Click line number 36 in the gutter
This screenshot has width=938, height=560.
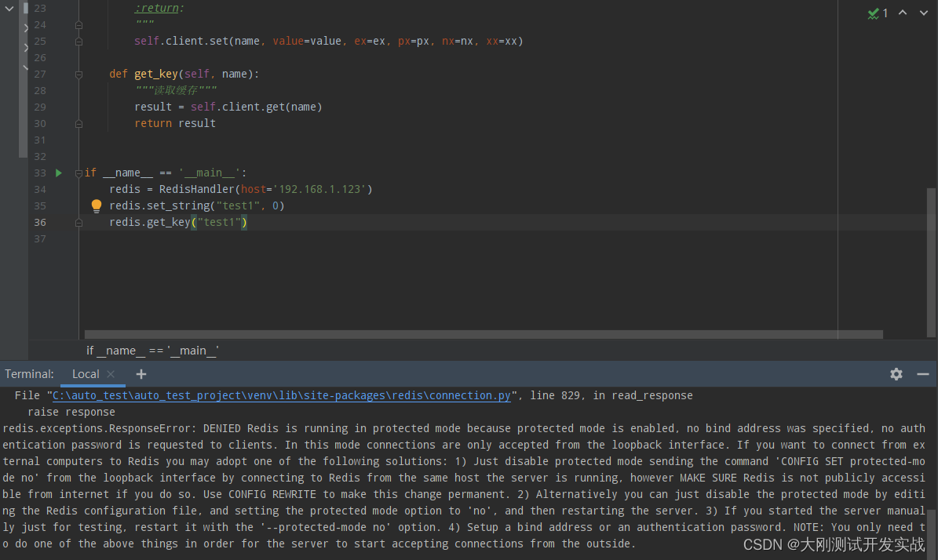click(x=40, y=222)
